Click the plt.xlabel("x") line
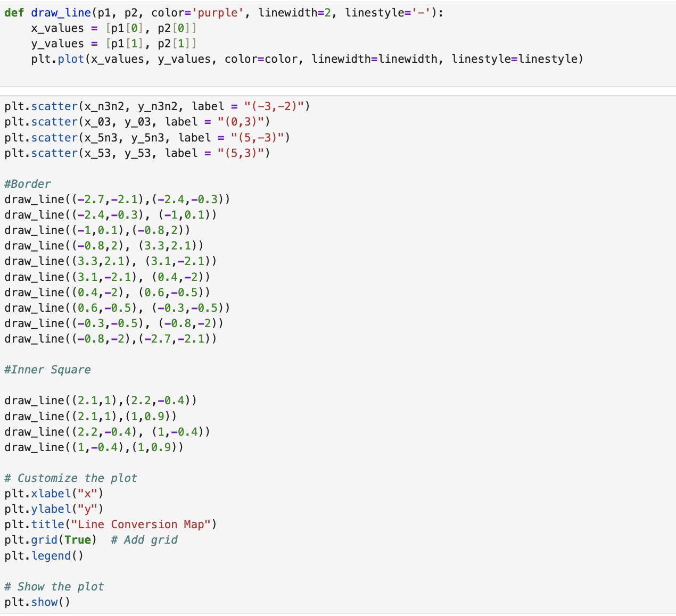The width and height of the screenshot is (676, 616). point(54,494)
